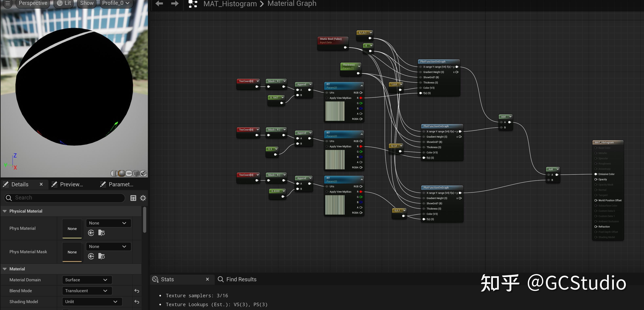
Task: Navigate back with the left arrow
Action: point(159,3)
